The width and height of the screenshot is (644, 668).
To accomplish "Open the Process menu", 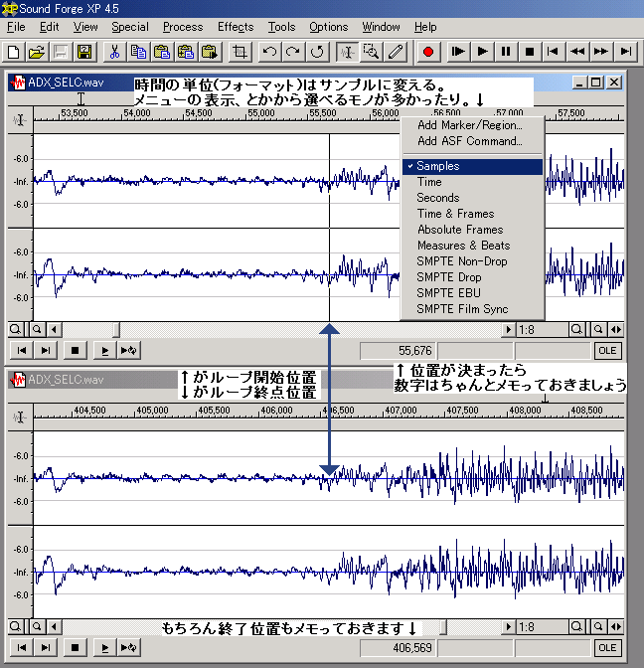I will point(183,27).
